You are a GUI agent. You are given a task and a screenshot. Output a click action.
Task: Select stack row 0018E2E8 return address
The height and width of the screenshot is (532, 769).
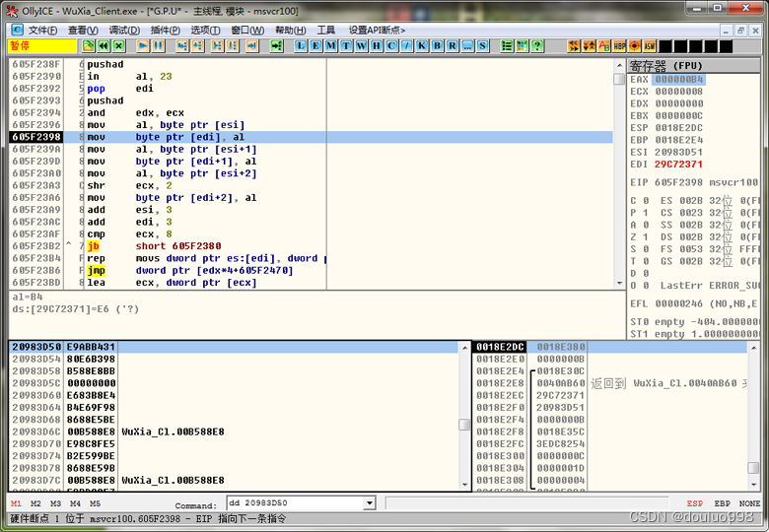click(x=610, y=383)
